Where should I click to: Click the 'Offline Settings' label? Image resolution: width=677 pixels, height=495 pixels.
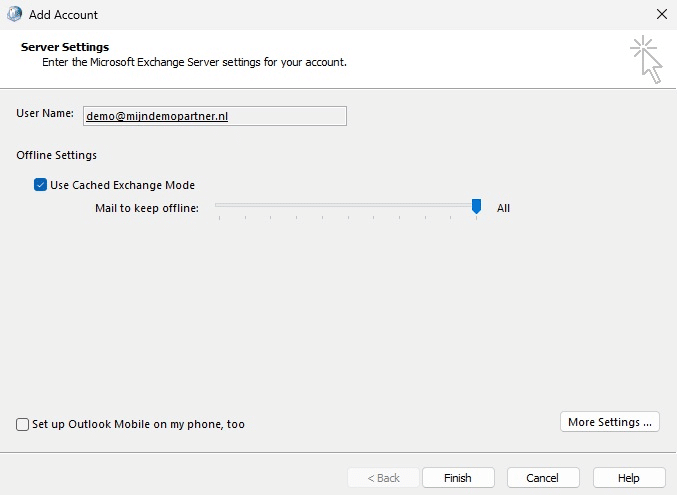57,155
